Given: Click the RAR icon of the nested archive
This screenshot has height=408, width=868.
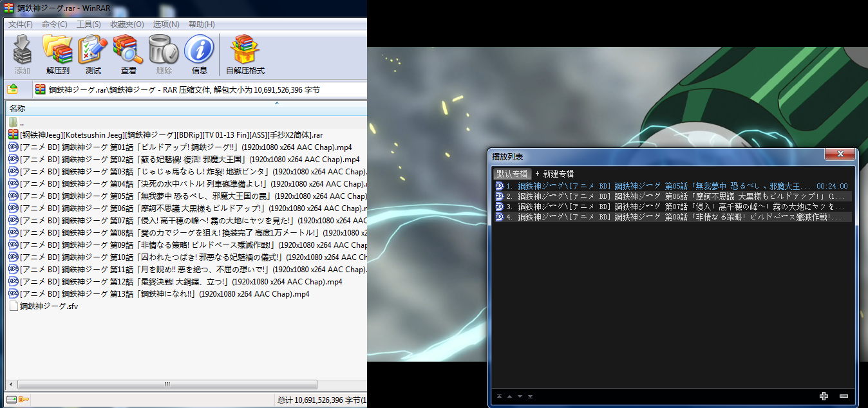Looking at the screenshot, I should pos(13,134).
